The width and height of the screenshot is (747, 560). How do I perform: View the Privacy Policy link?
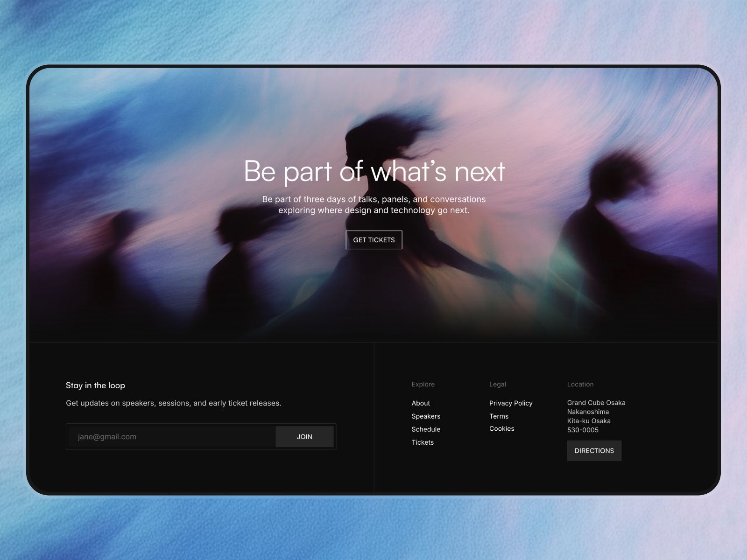[x=511, y=403]
